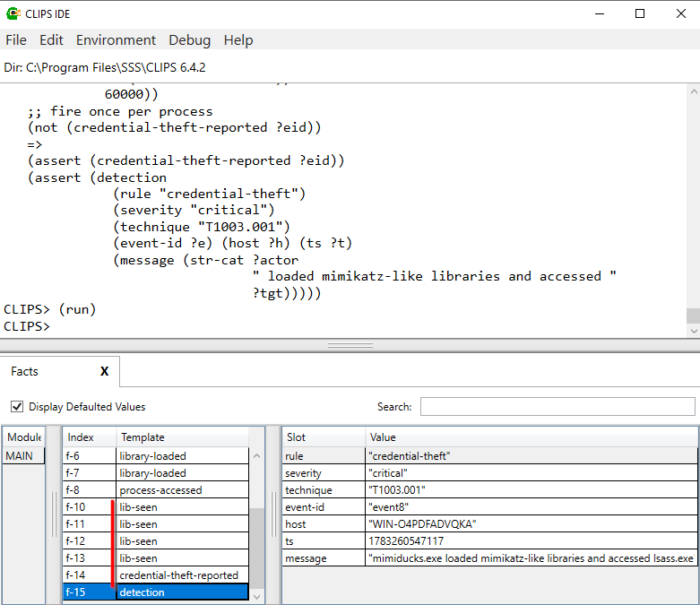700x605 pixels.
Task: Select fact f-12 lib-seen row
Action: [156, 540]
